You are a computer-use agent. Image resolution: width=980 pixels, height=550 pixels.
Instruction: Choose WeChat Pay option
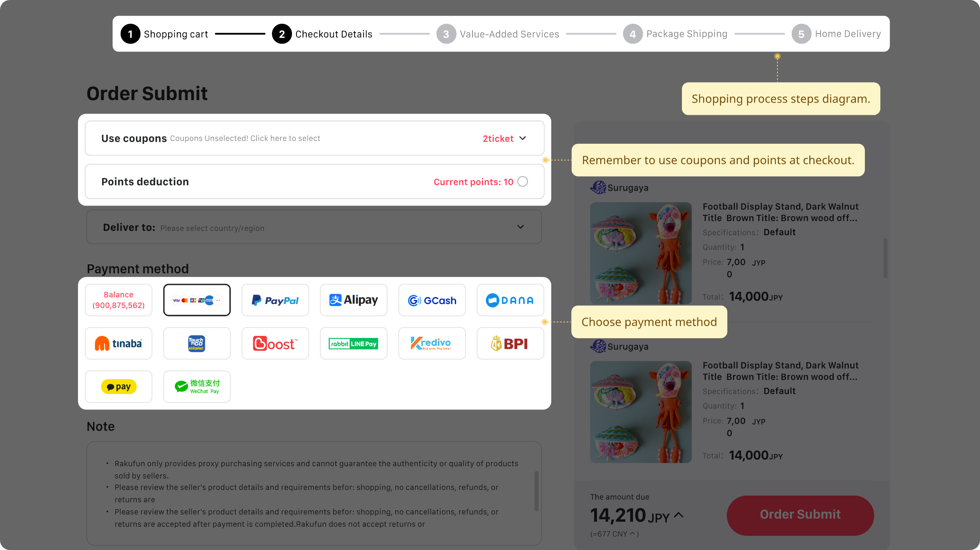[197, 387]
